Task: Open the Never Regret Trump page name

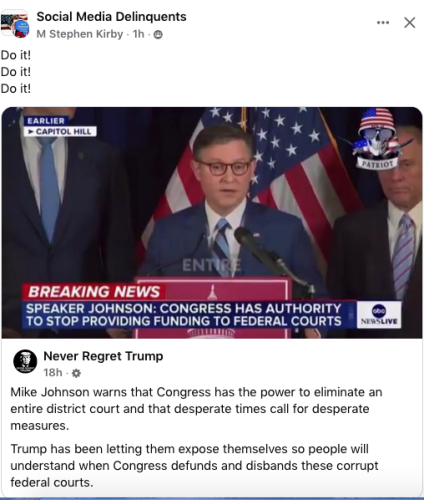Action: pos(103,356)
